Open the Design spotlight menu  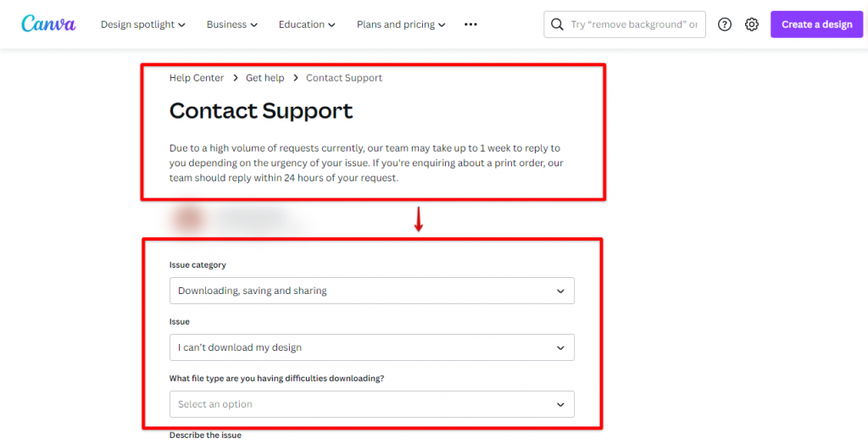[x=142, y=25]
